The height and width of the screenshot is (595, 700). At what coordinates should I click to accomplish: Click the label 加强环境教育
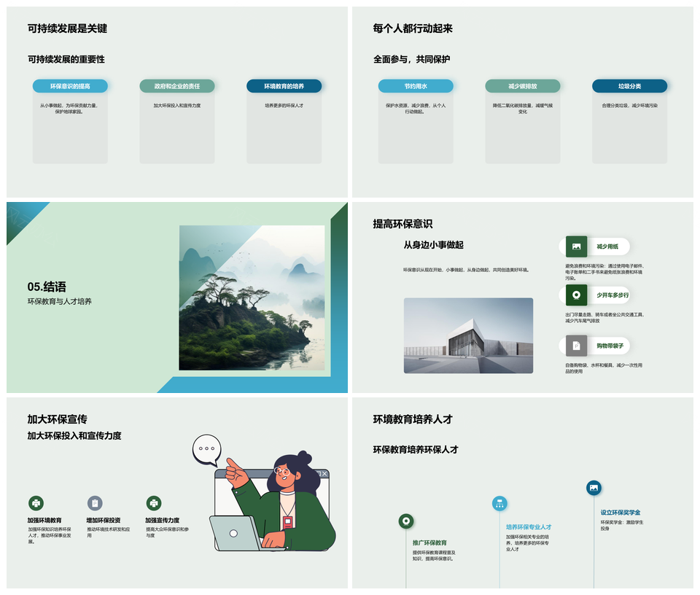[x=44, y=521]
